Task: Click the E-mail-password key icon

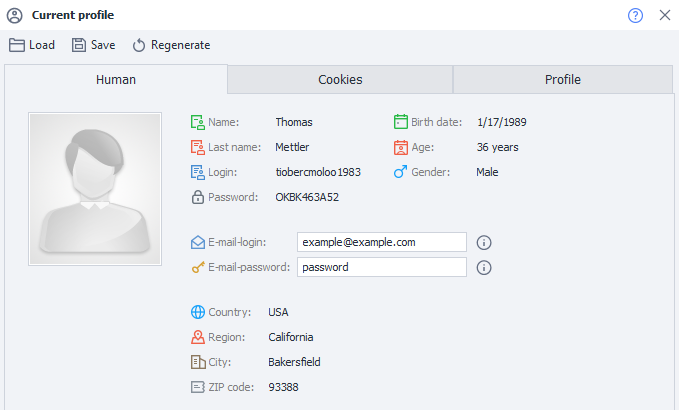Action: pos(197,267)
